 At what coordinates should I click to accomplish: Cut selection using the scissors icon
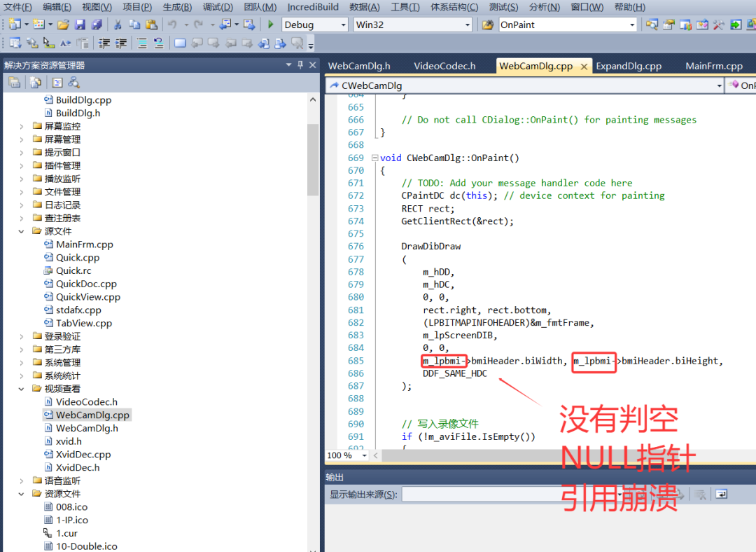(x=118, y=24)
